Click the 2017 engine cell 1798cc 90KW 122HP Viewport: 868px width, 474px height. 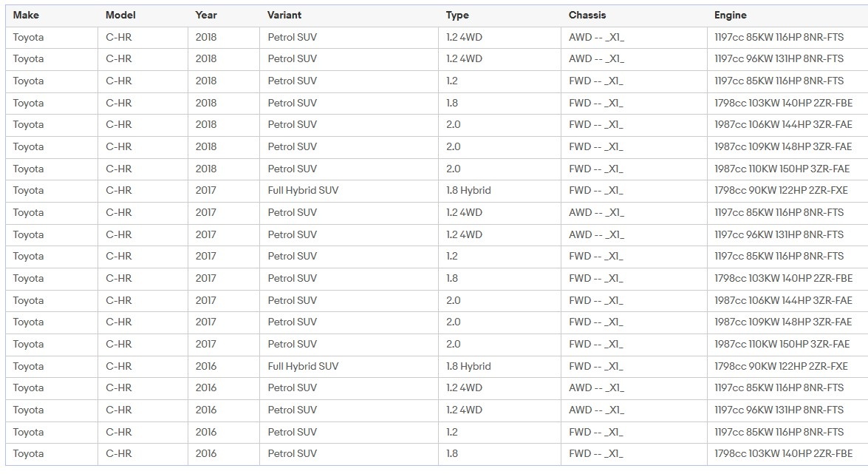coord(781,190)
